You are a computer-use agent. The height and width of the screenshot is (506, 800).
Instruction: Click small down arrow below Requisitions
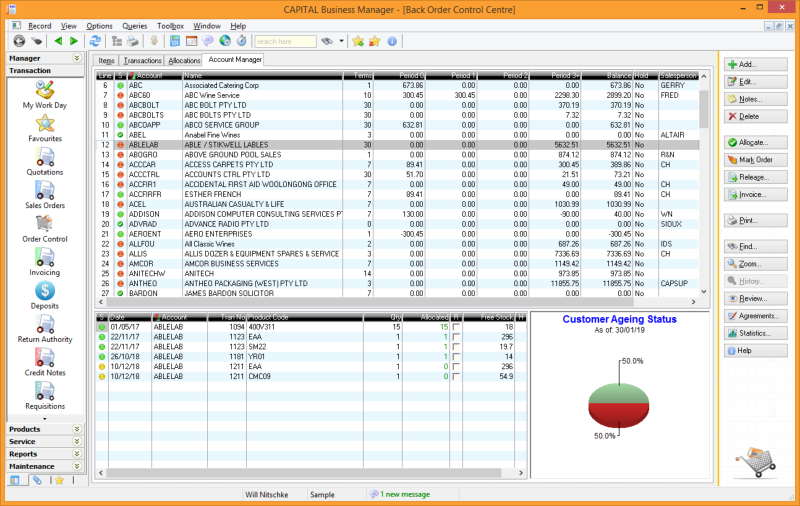[45, 419]
